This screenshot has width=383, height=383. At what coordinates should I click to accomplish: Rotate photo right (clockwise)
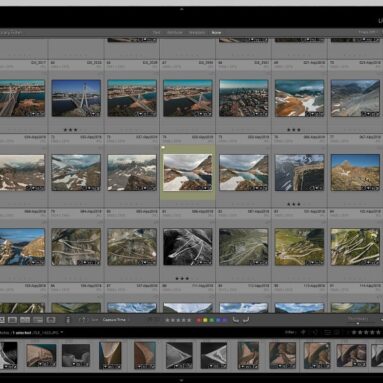tap(246, 320)
